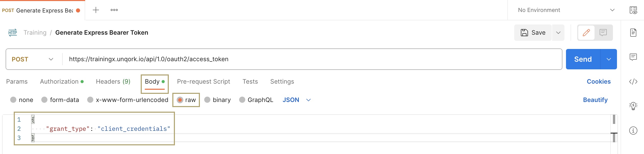Open the code snippet icon
The image size is (644, 154).
tap(633, 82)
